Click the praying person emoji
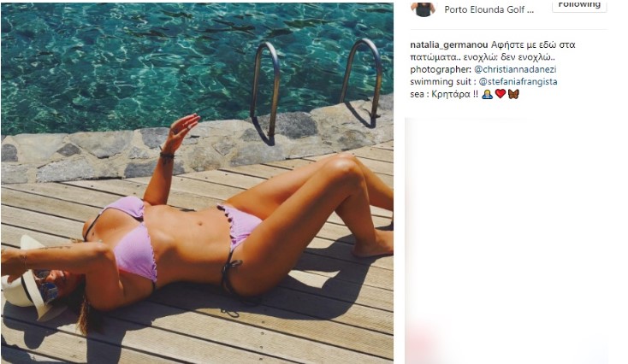628x364 pixels. pos(488,94)
